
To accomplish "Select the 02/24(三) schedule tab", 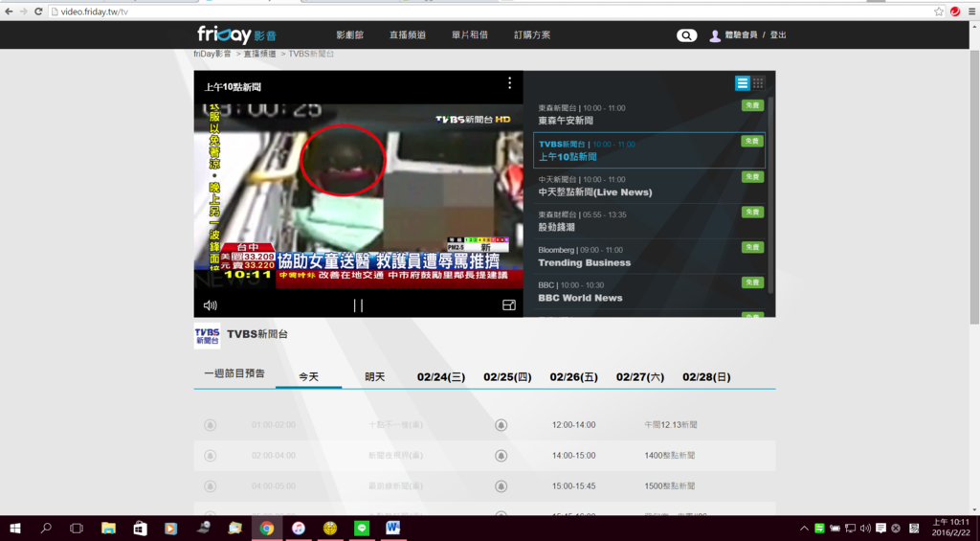I will click(441, 376).
